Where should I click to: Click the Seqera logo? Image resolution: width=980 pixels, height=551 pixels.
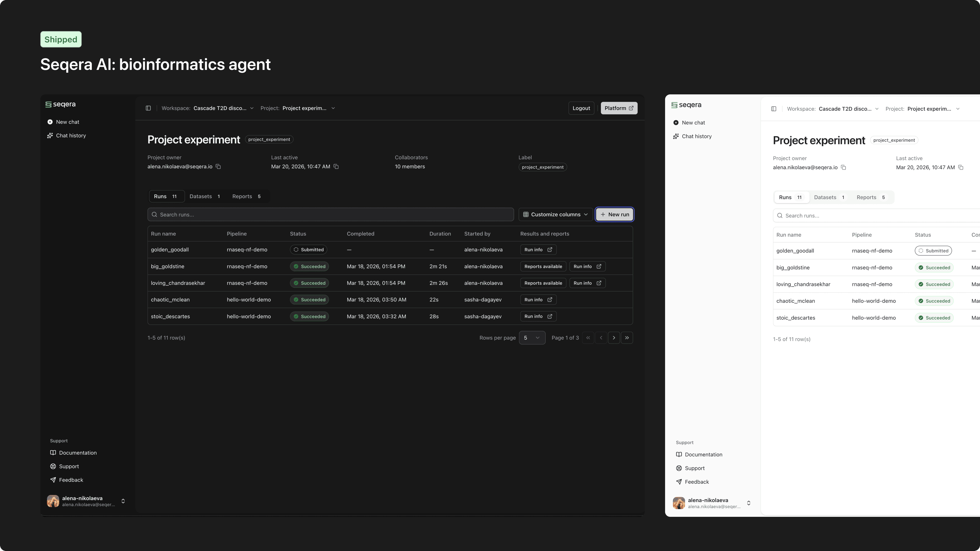coord(60,104)
